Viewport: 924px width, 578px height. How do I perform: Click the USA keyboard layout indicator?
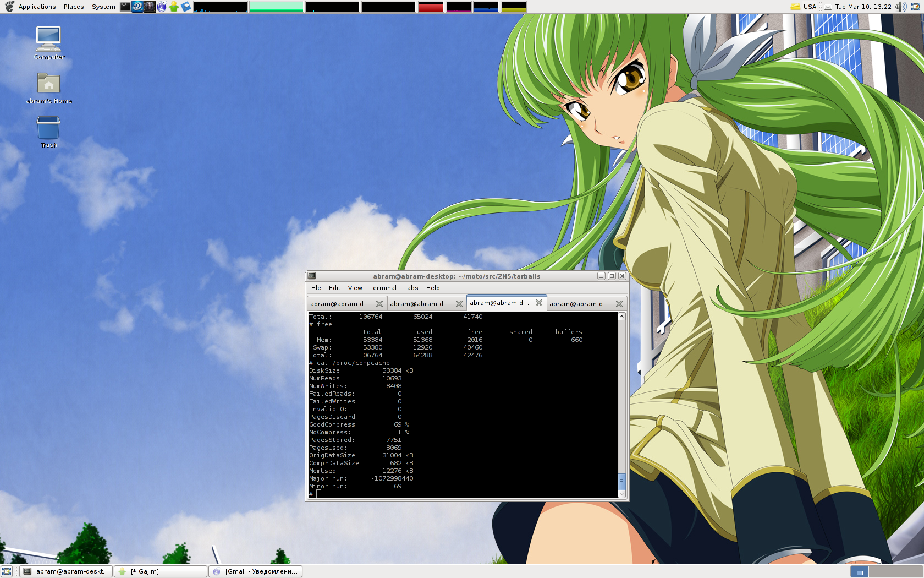pyautogui.click(x=810, y=7)
